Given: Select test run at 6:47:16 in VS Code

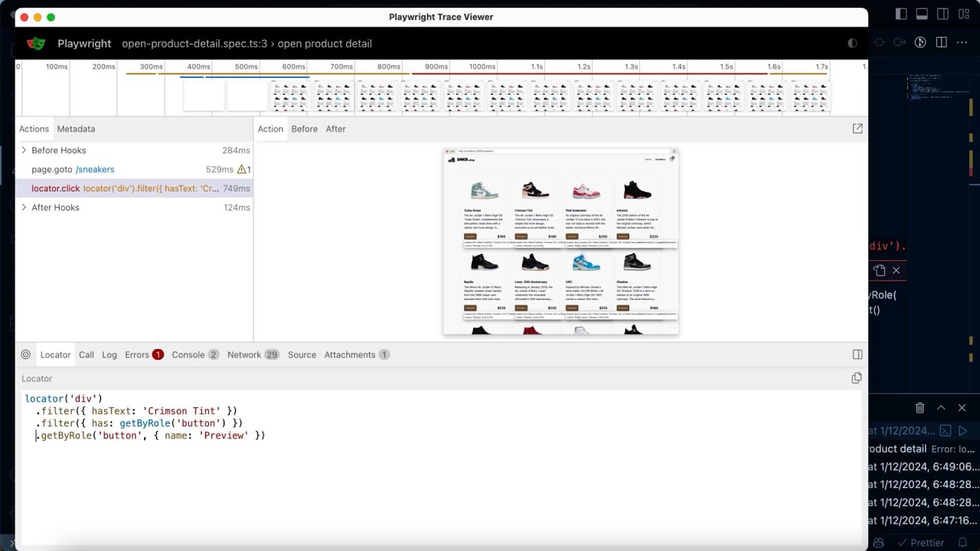Looking at the screenshot, I should tap(924, 520).
